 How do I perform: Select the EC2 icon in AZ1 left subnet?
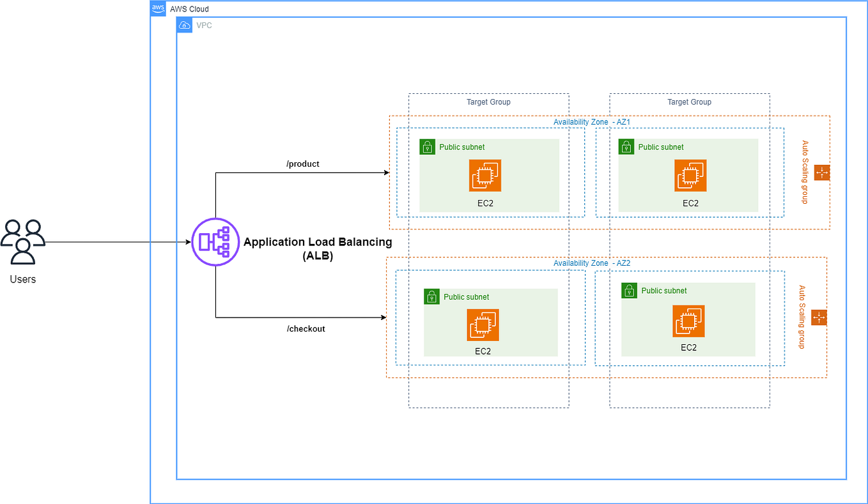(484, 175)
